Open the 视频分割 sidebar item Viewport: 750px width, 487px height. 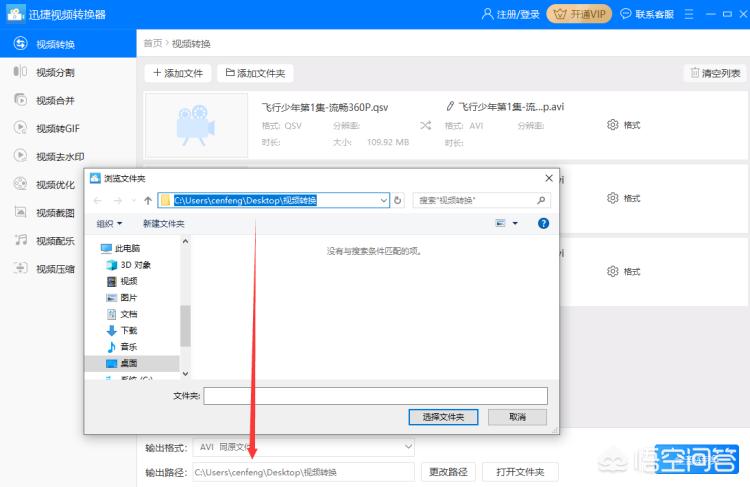click(x=55, y=72)
